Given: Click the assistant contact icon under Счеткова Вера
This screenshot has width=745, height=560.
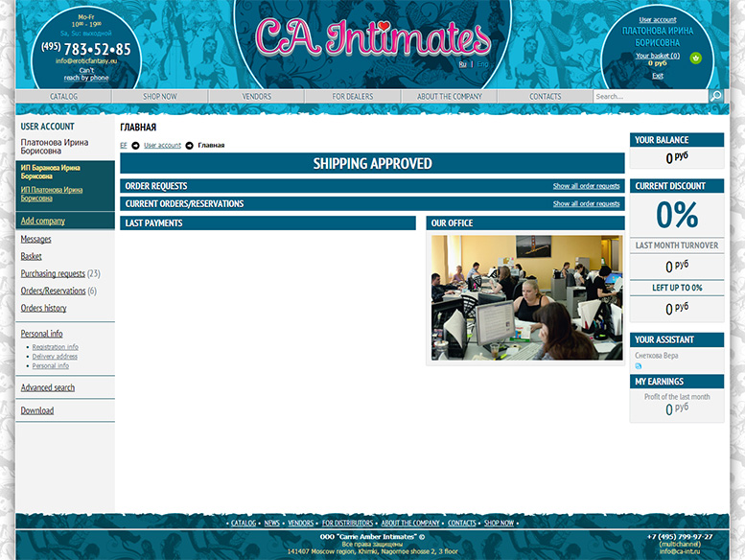Looking at the screenshot, I should [639, 365].
